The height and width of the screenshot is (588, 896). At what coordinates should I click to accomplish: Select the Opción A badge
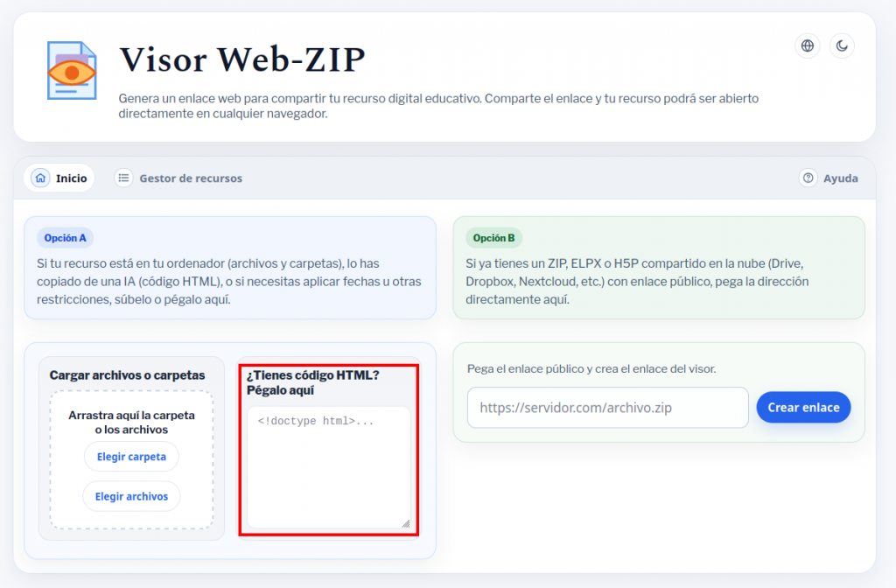coord(66,237)
